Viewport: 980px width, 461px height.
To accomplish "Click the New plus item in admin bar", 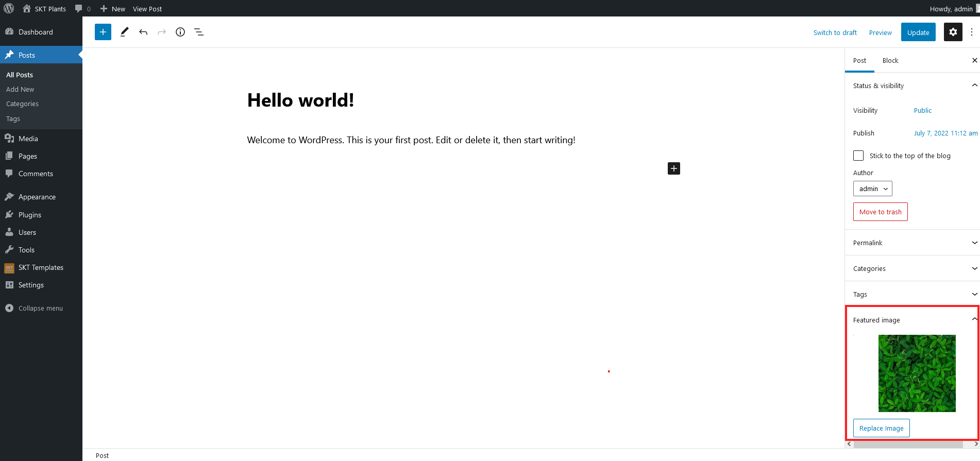I will point(112,9).
